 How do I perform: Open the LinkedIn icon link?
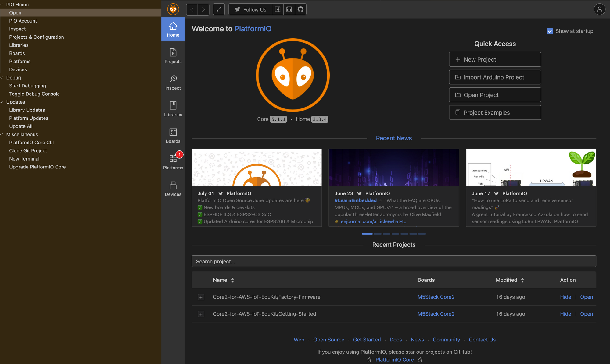(x=289, y=9)
